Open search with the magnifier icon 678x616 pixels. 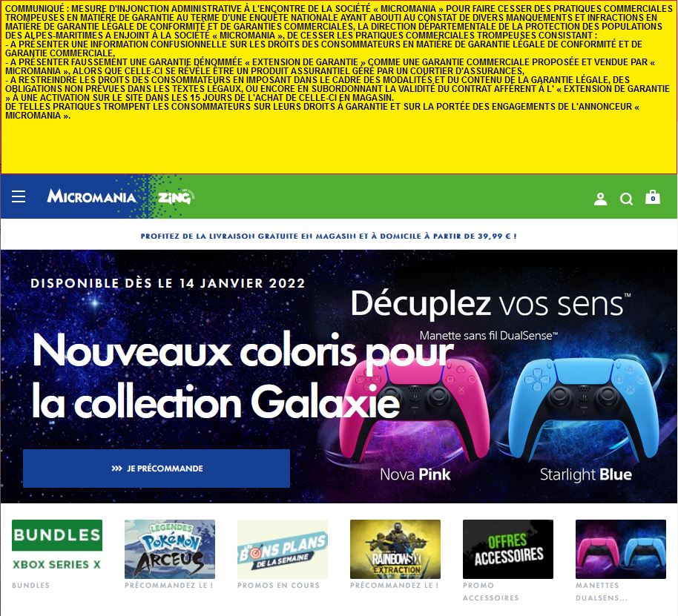click(x=626, y=199)
